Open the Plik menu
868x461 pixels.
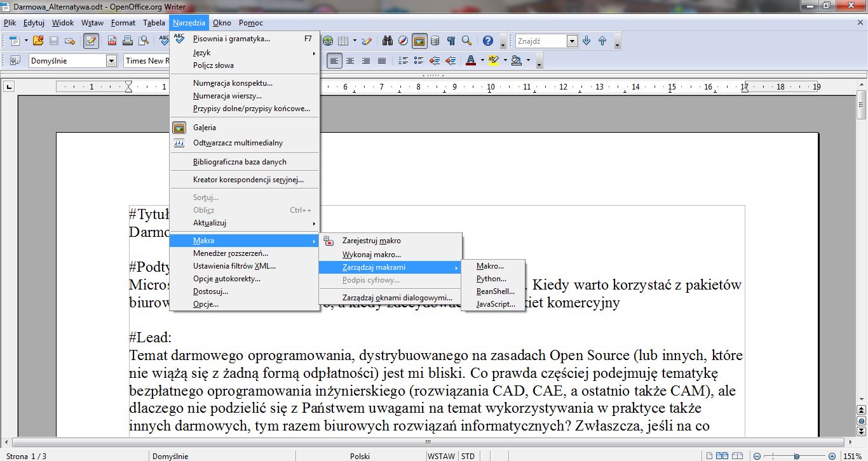coord(10,23)
